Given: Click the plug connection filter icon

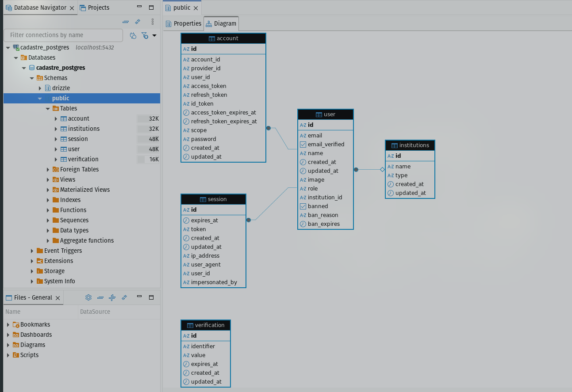Looking at the screenshot, I should pos(133,35).
